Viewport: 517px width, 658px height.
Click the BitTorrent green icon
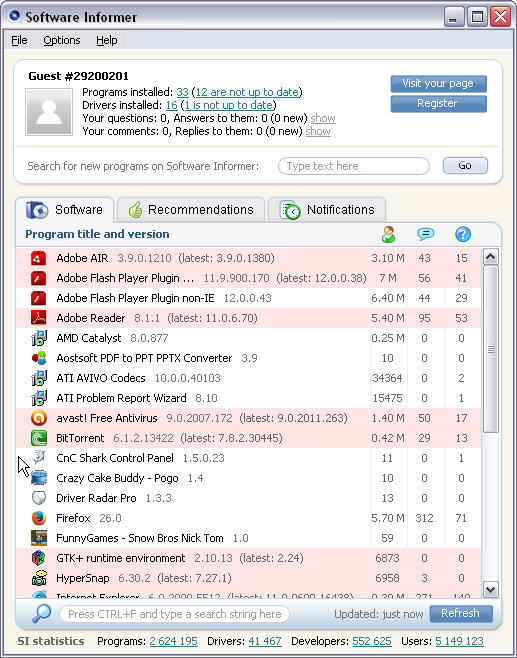(x=39, y=438)
